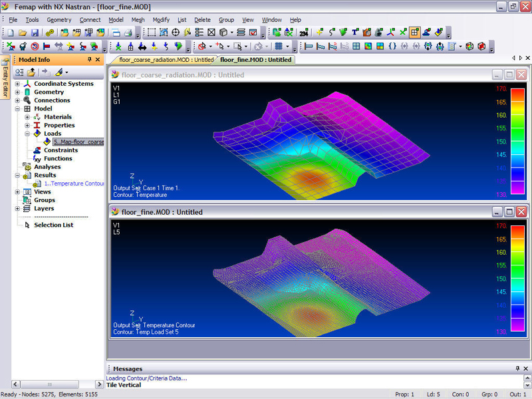This screenshot has width=532, height=399.
Task: Open the cube view style dropdown arrow
Action: 231,33
